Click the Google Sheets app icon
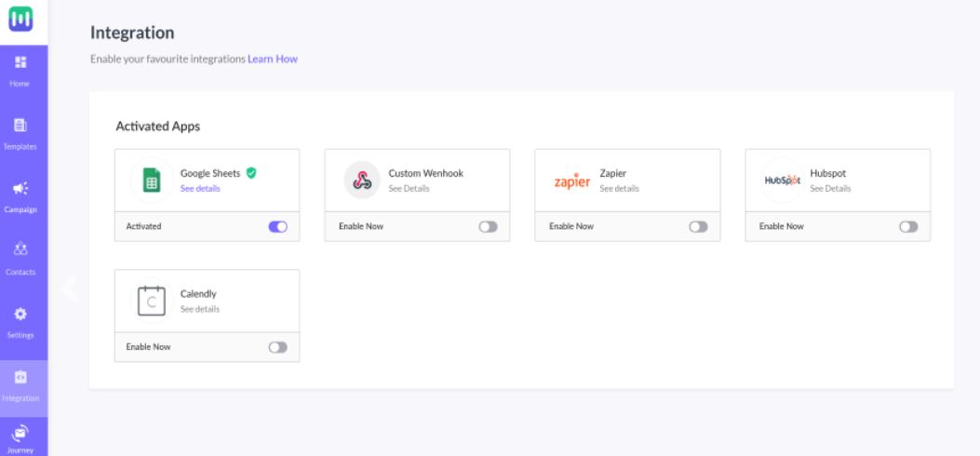980x456 pixels. pos(150,180)
